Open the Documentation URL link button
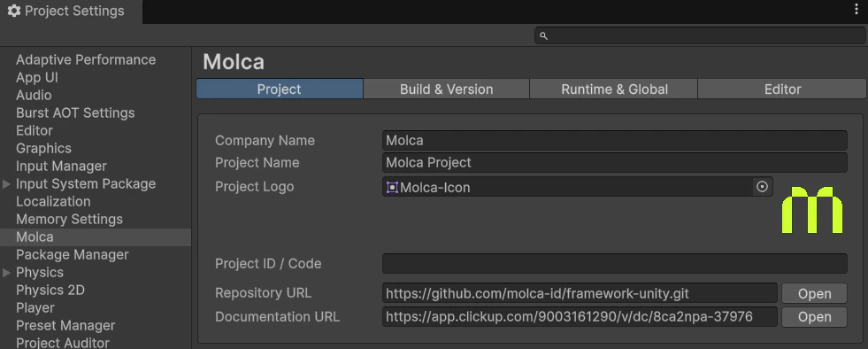The width and height of the screenshot is (868, 349). 814,317
